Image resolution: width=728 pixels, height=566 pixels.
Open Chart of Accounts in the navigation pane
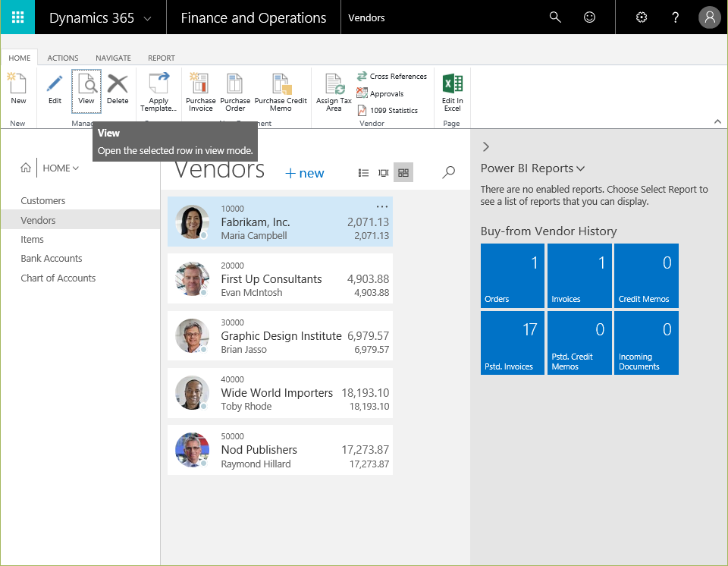pyautogui.click(x=58, y=278)
